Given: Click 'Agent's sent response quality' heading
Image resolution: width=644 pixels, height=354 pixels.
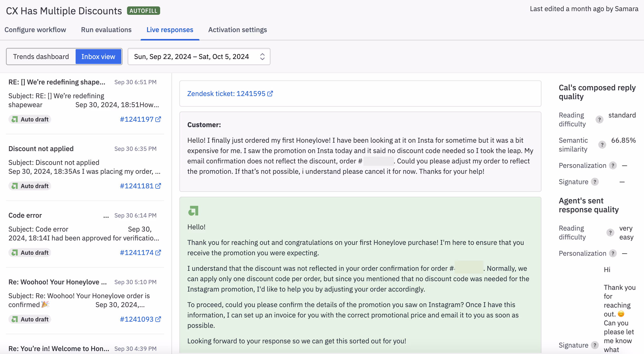Looking at the screenshot, I should (589, 205).
